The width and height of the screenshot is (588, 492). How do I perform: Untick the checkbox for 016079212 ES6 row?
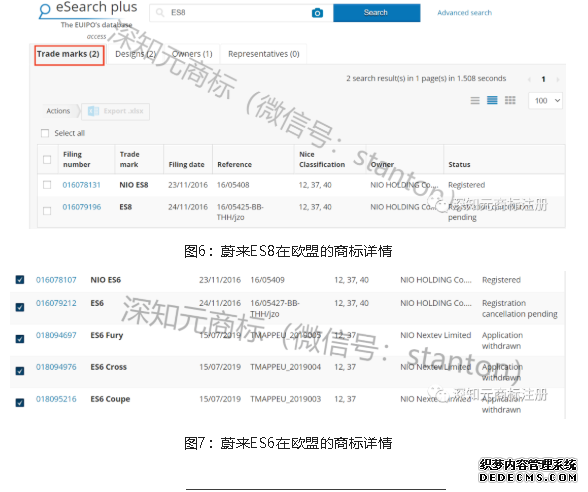[x=20, y=307]
